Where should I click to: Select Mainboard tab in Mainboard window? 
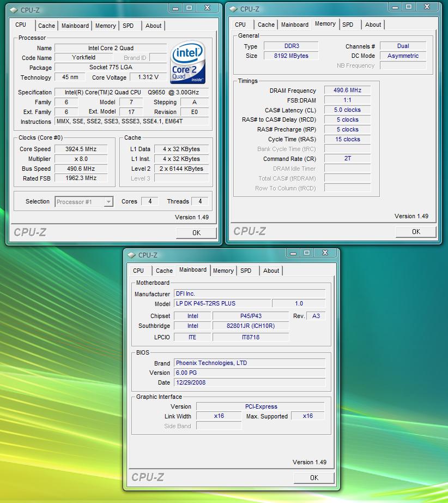193,270
